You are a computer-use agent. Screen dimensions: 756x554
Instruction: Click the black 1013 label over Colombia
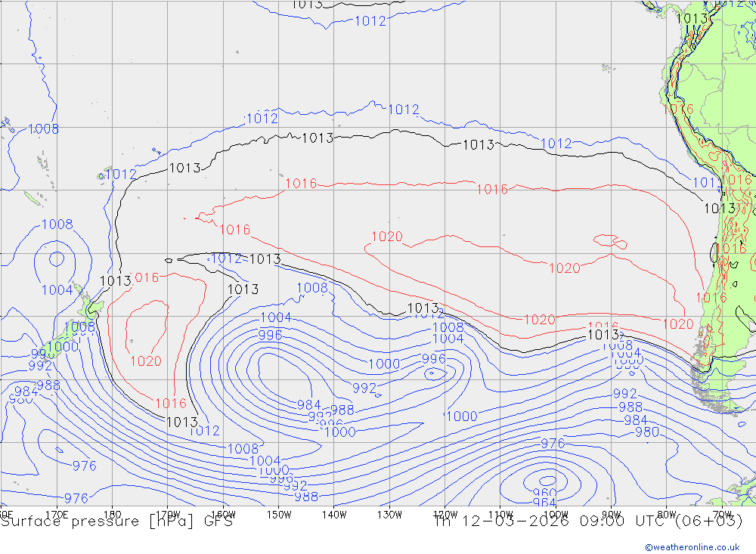pyautogui.click(x=692, y=19)
